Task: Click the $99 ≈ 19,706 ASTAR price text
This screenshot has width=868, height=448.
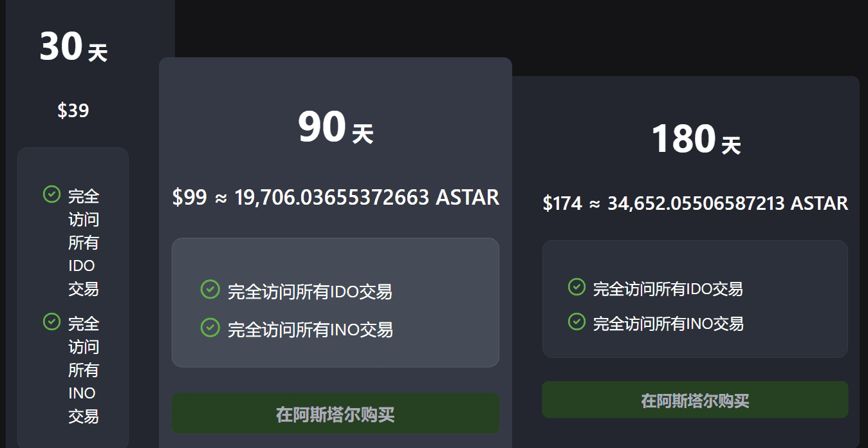Action: coord(335,197)
